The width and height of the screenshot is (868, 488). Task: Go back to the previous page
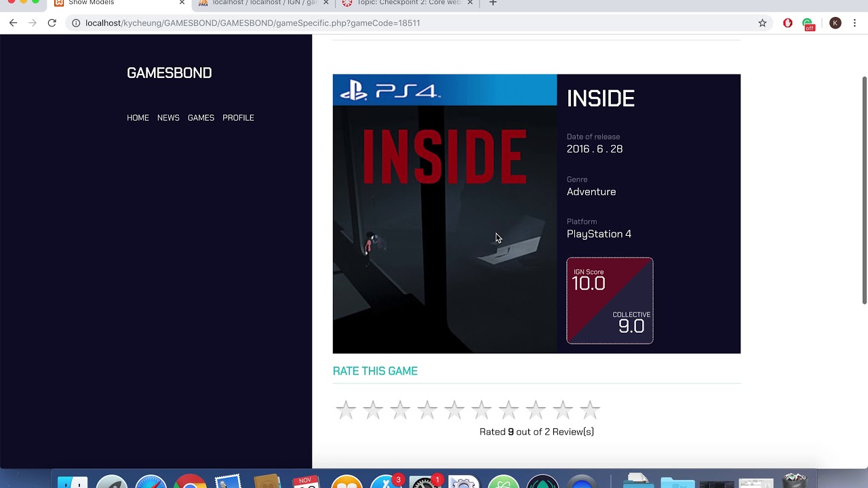coord(13,23)
